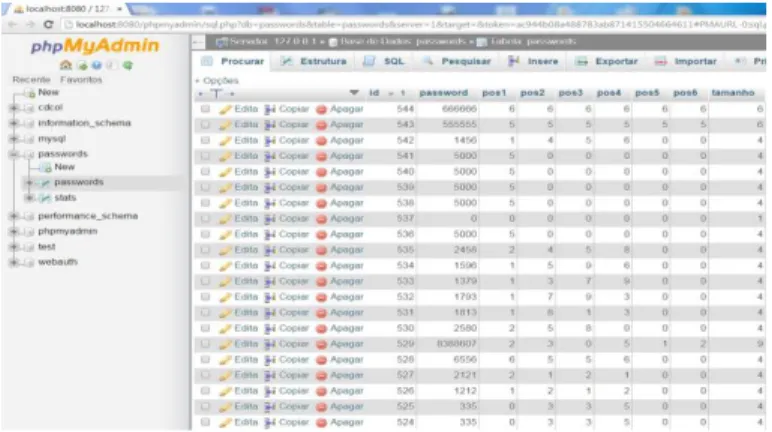
Task: Tick the checkbox for row 538
Action: coord(205,203)
